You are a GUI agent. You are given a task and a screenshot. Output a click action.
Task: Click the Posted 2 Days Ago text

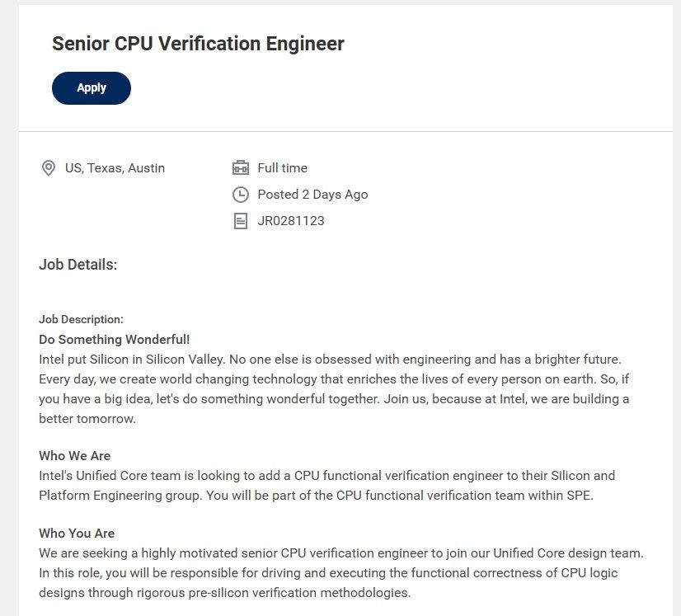(312, 195)
